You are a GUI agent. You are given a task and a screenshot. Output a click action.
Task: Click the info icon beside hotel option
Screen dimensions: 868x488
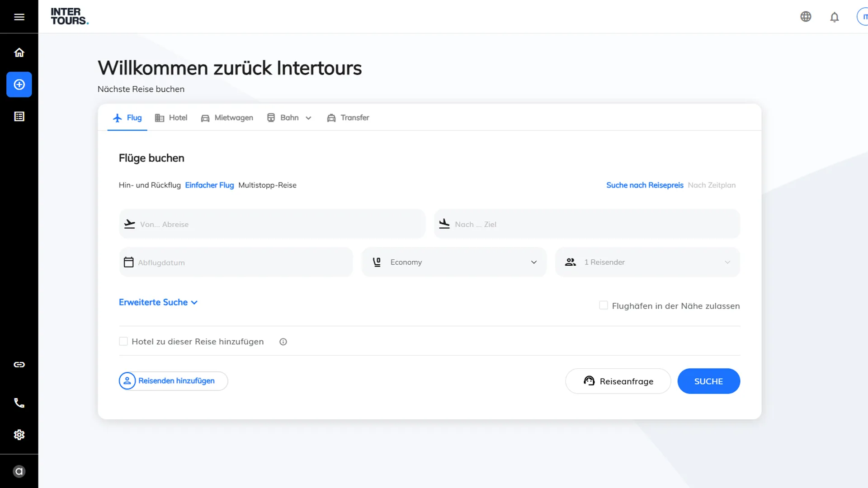pos(283,342)
